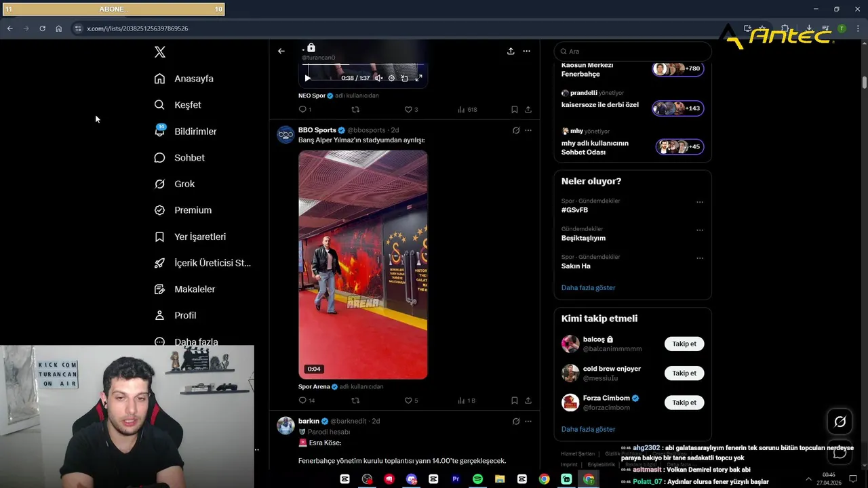Share the BBO Sports post
The width and height of the screenshot is (868, 488).
point(528,401)
